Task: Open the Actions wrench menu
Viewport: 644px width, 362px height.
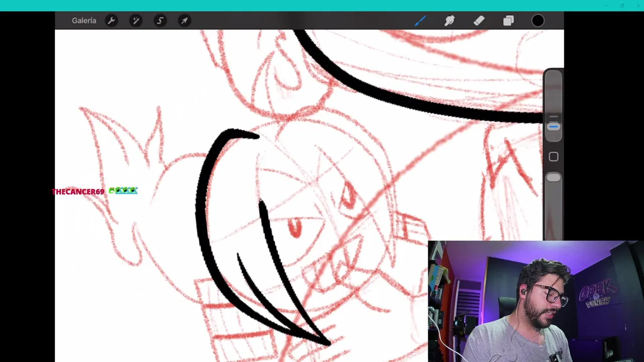Action: click(x=111, y=21)
